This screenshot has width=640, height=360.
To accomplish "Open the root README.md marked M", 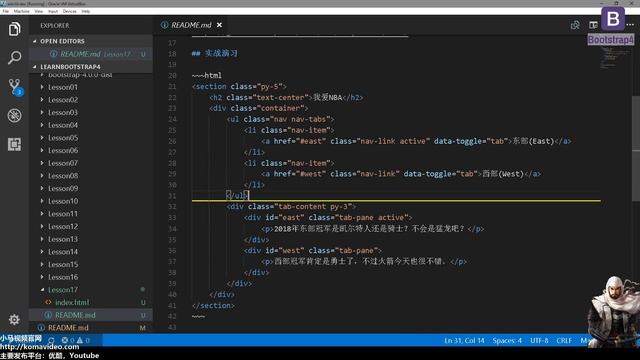I will [x=91, y=327].
